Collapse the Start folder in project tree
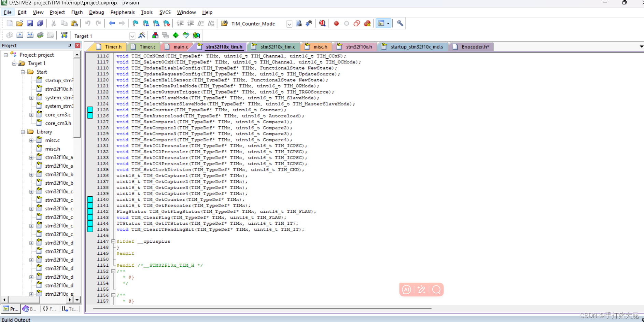The width and height of the screenshot is (644, 322). click(x=23, y=72)
